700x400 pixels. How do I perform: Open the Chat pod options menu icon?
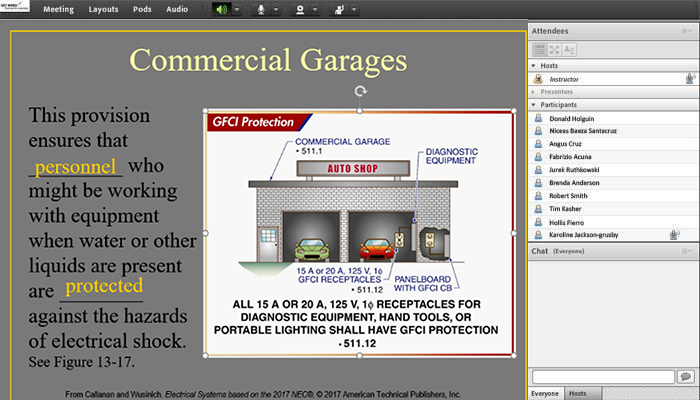686,251
